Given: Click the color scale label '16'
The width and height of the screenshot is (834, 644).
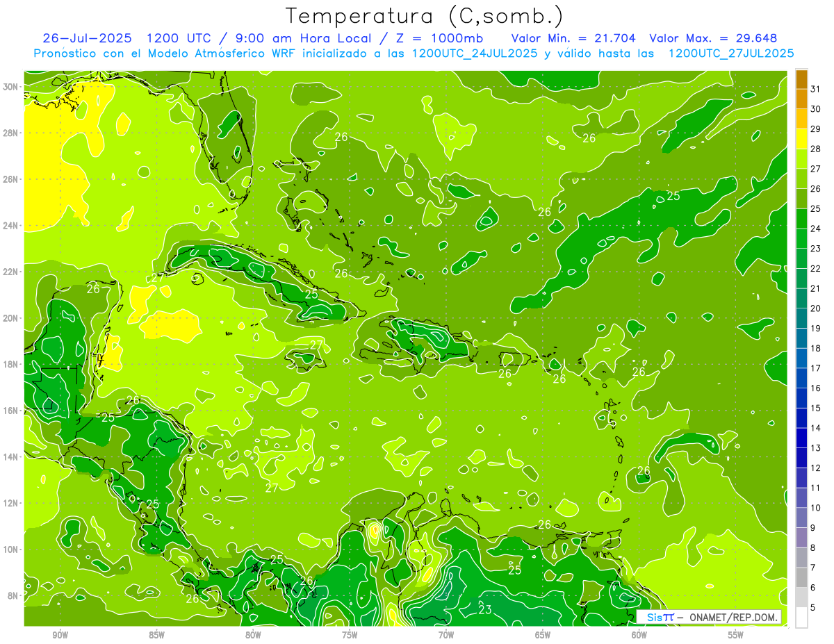Looking at the screenshot, I should (815, 388).
